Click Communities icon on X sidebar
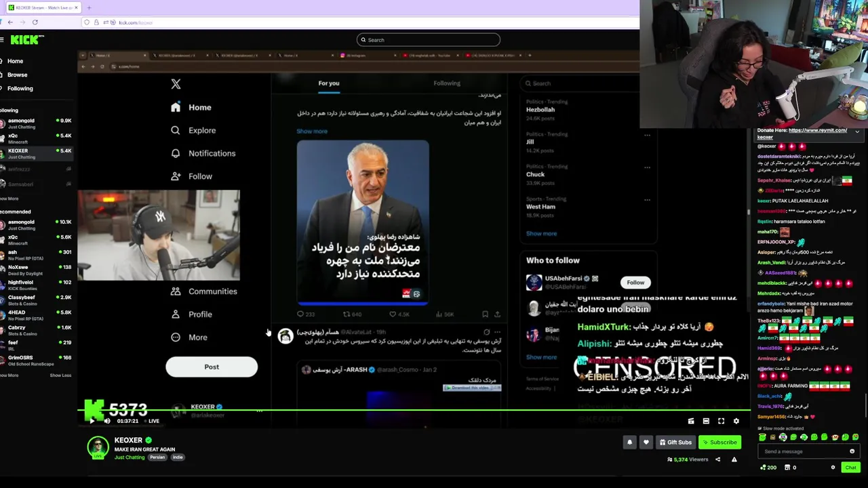This screenshot has width=868, height=488. 176,291
